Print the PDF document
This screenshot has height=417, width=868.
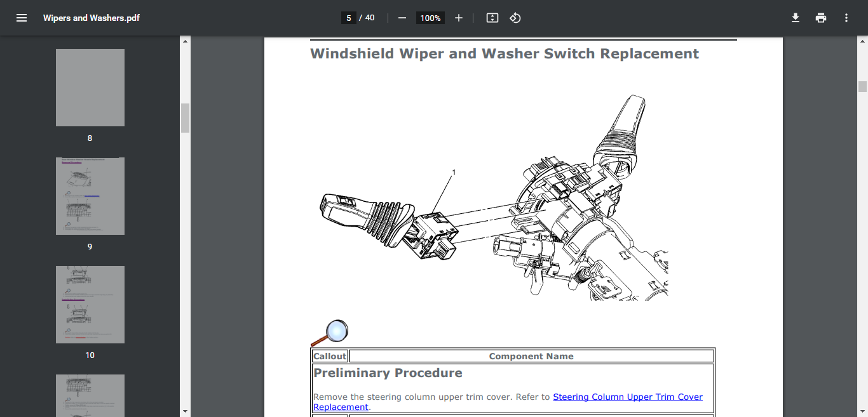coord(821,18)
